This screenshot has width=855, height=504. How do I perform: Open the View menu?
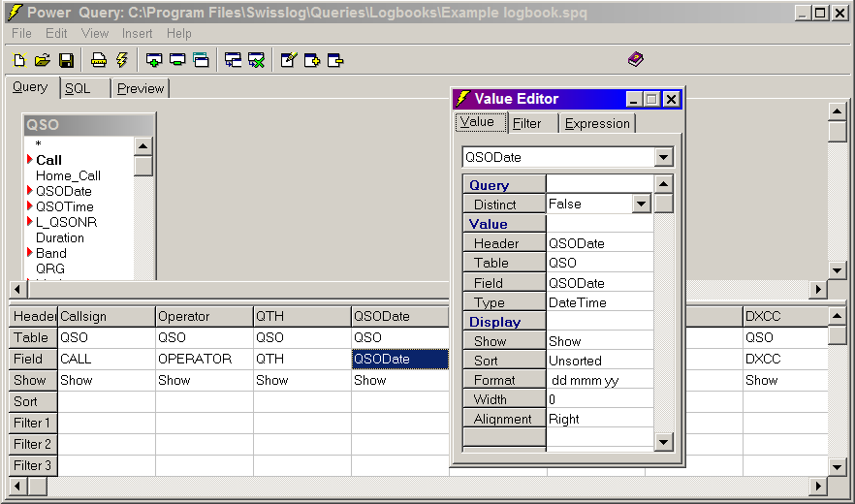tap(95, 34)
